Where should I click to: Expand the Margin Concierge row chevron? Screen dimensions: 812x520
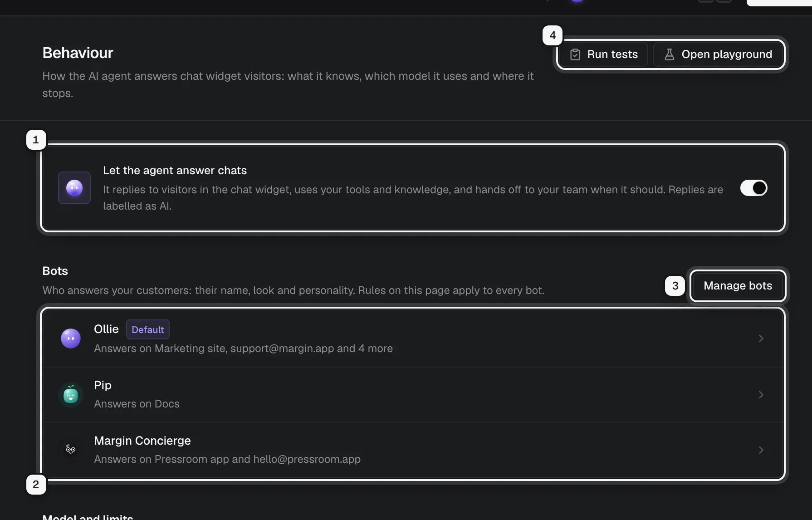coord(761,450)
